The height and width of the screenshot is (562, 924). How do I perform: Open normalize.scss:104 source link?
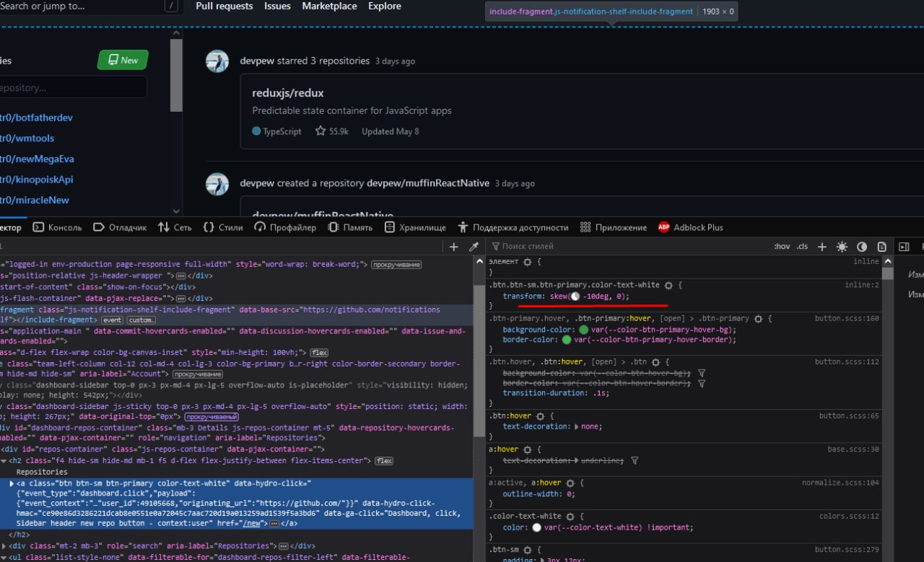pyautogui.click(x=840, y=483)
